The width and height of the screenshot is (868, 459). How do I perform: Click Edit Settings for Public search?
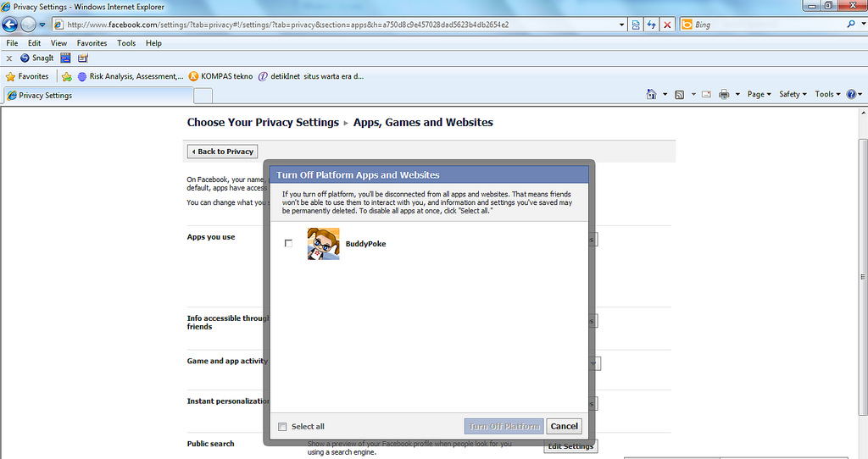[570, 445]
